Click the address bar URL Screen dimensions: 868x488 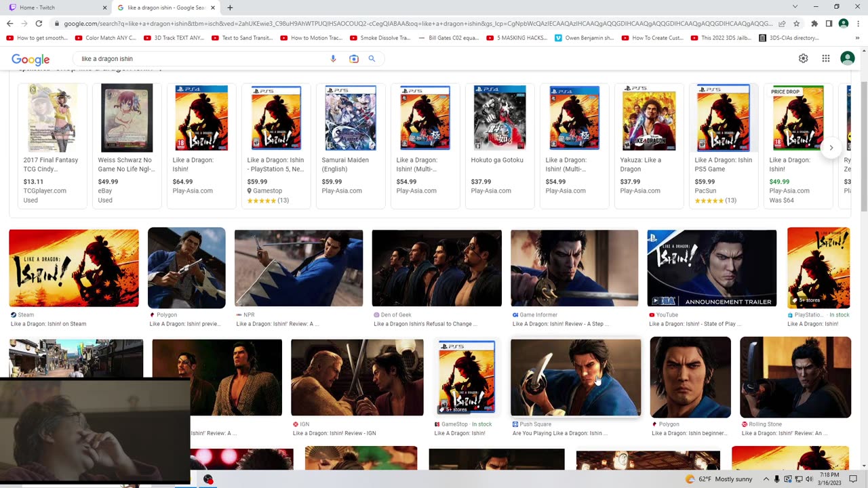click(x=418, y=24)
